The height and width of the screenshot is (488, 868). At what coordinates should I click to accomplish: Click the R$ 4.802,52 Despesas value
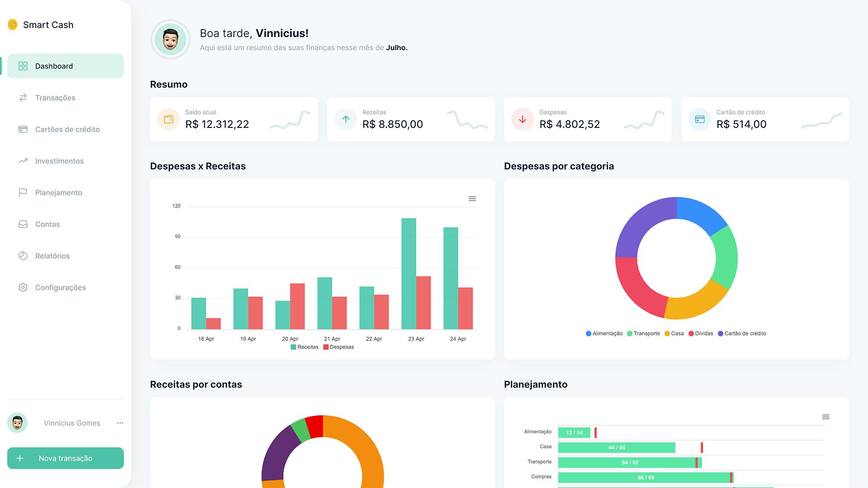pos(570,124)
